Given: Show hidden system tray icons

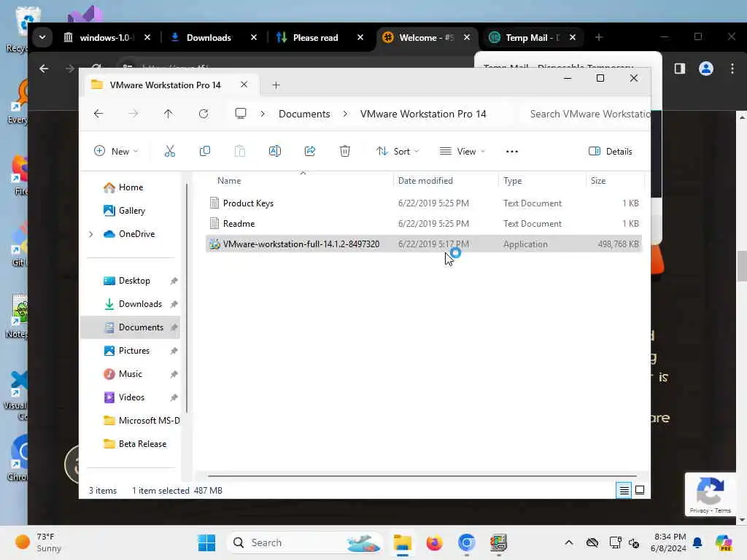Looking at the screenshot, I should (x=569, y=542).
